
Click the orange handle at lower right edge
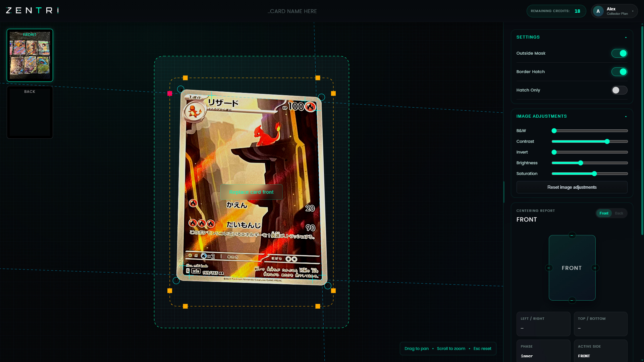point(333,291)
